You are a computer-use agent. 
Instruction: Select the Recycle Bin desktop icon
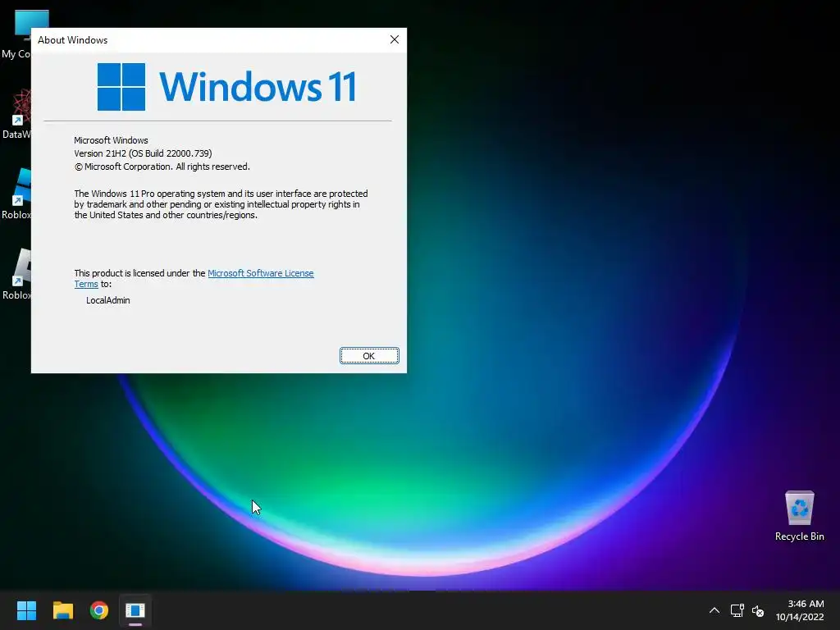pyautogui.click(x=799, y=515)
